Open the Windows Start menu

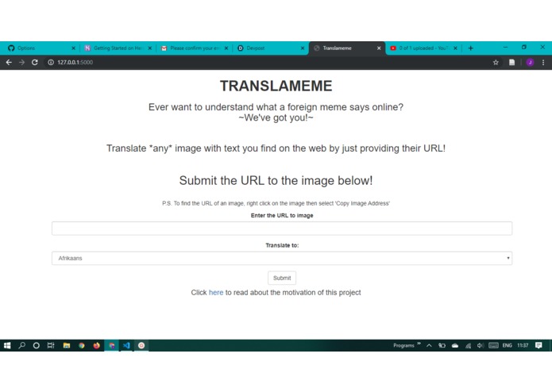7,346
